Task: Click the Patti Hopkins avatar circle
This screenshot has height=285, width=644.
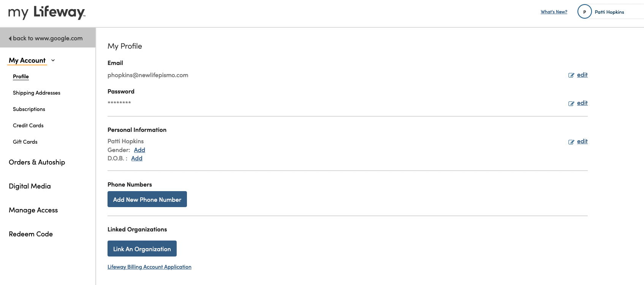Action: [x=584, y=12]
